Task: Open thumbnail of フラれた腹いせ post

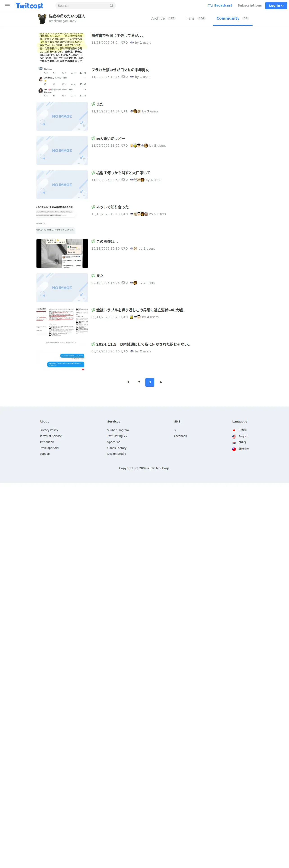Action: click(x=62, y=82)
